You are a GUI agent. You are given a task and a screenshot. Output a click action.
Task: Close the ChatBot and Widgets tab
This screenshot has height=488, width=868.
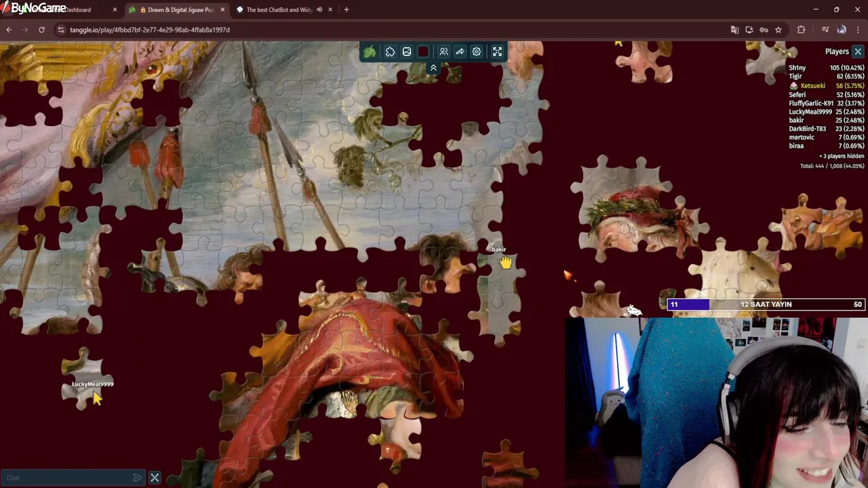coord(330,9)
